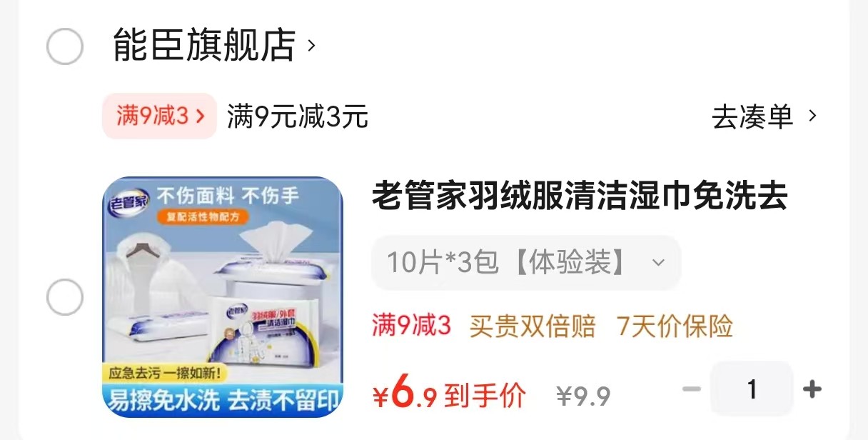Tap the ¥6.9 到手价 price
This screenshot has height=440, width=868.
pyautogui.click(x=449, y=394)
